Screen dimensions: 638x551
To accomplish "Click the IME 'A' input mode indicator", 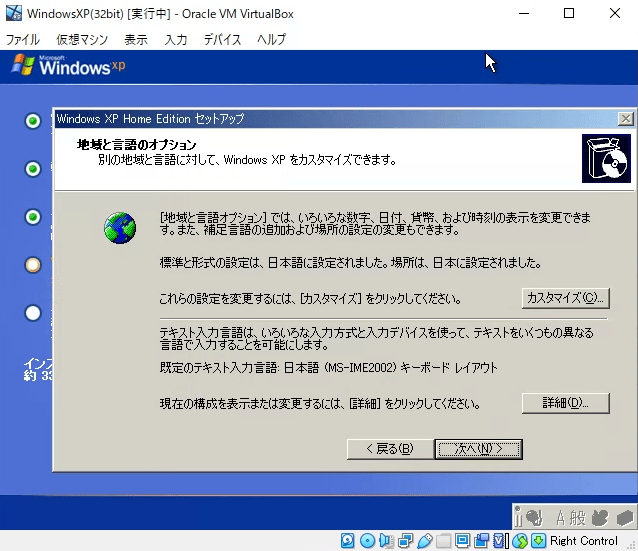I will pos(561,518).
